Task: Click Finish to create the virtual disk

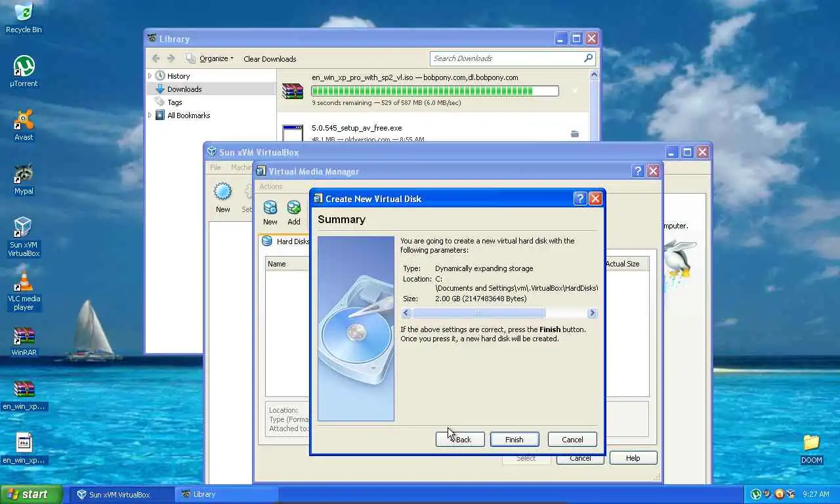Action: (x=514, y=440)
